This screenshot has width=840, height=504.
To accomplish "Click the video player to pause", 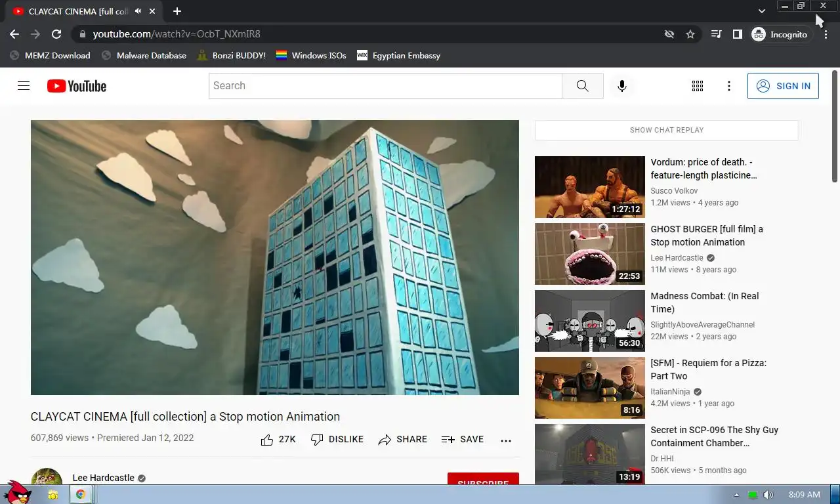I will click(275, 257).
